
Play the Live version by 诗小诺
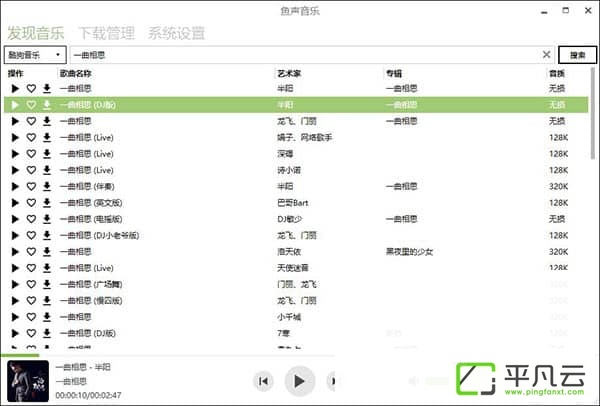pyautogui.click(x=15, y=170)
